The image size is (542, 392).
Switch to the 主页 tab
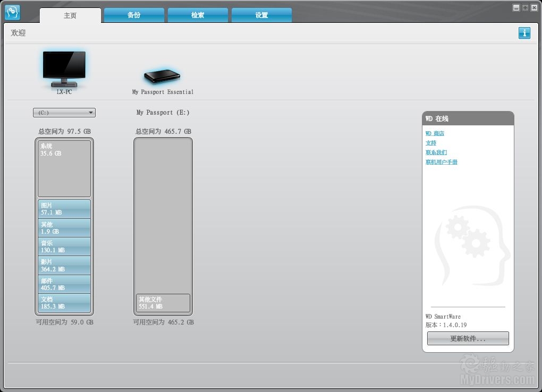70,15
